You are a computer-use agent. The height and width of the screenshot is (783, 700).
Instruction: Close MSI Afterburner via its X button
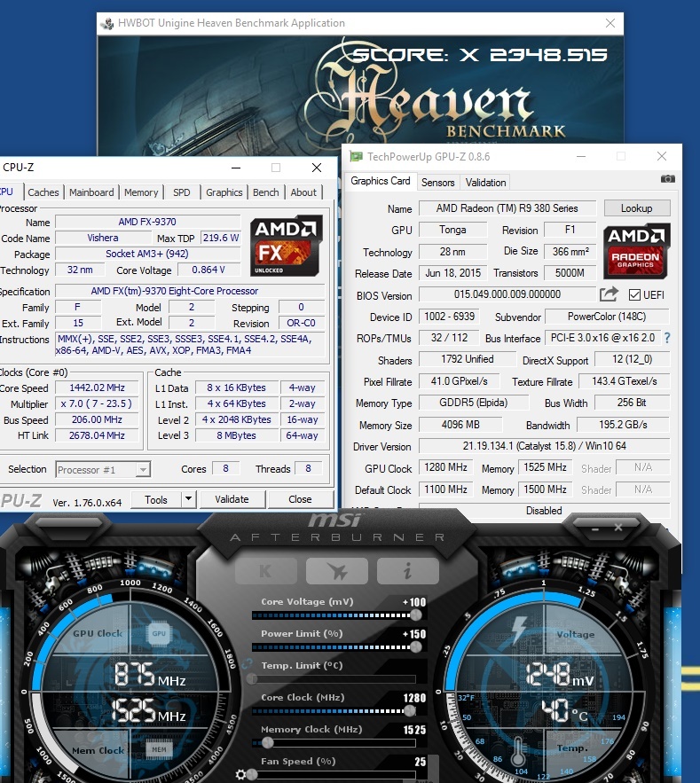click(618, 528)
